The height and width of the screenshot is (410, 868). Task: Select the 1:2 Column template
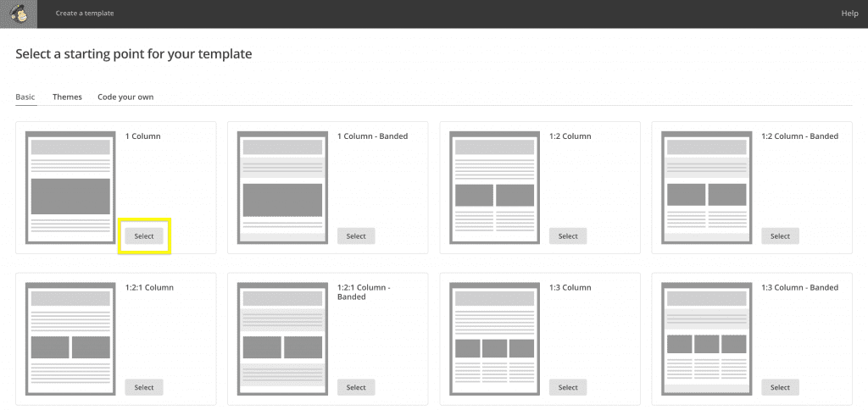pyautogui.click(x=568, y=236)
